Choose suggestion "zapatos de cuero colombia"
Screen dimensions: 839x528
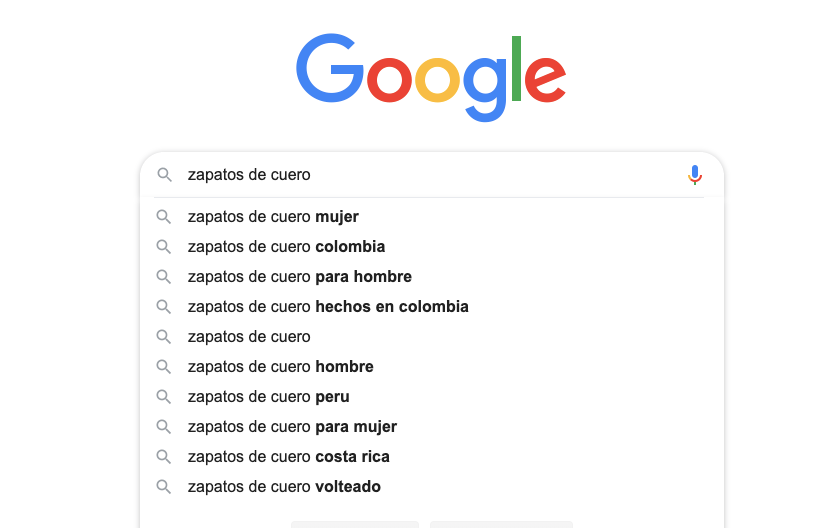coord(286,247)
